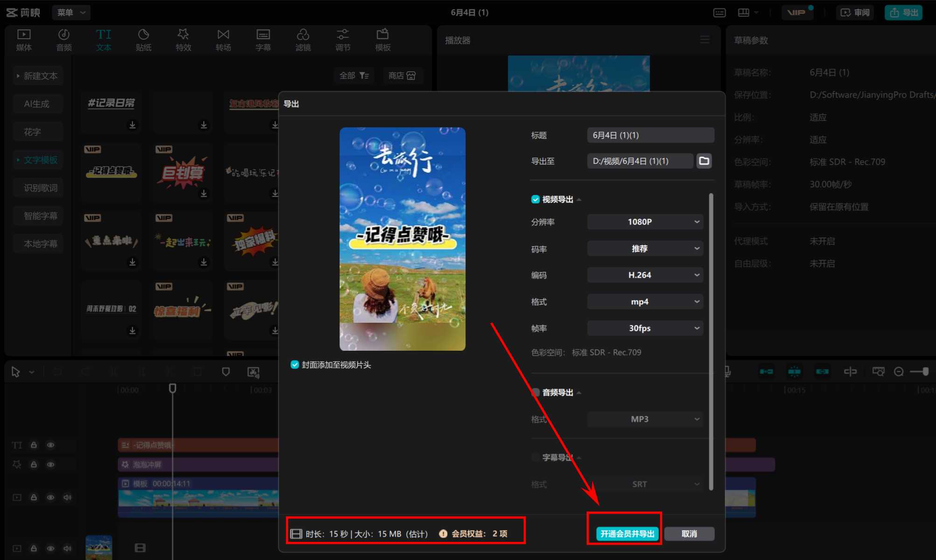Click the Audio (音频) panel icon
This screenshot has width=936, height=560.
point(64,40)
